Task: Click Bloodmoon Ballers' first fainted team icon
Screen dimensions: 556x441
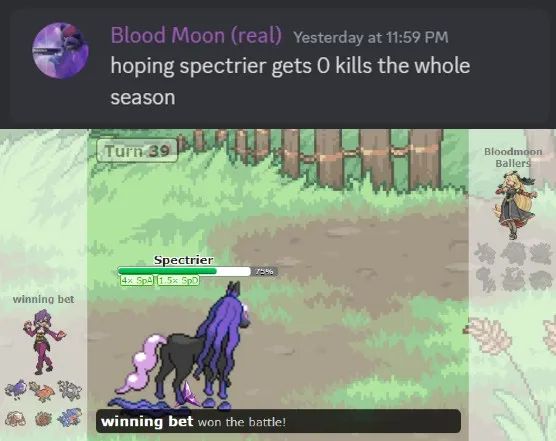Action: 486,253
